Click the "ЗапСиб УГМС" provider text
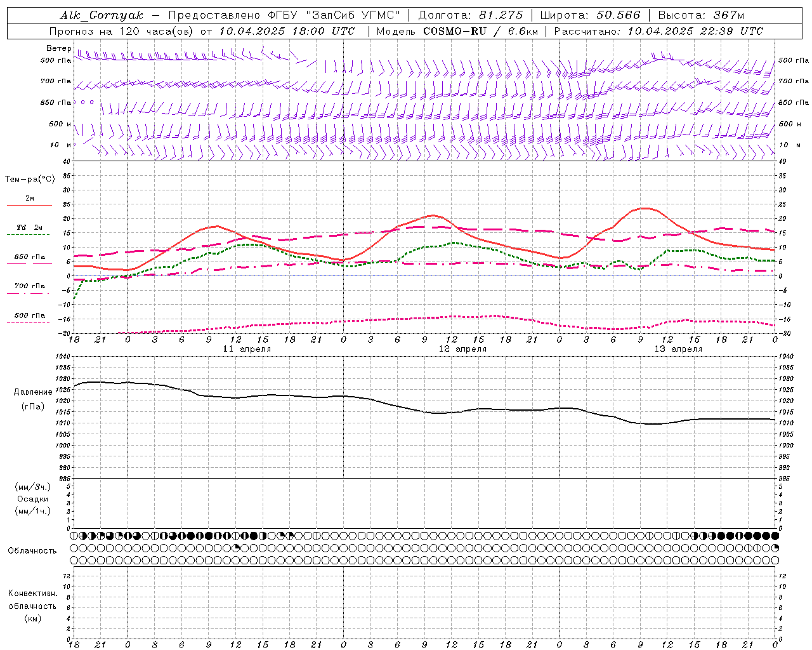Viewport: 812px width, 650px height. tap(353, 15)
